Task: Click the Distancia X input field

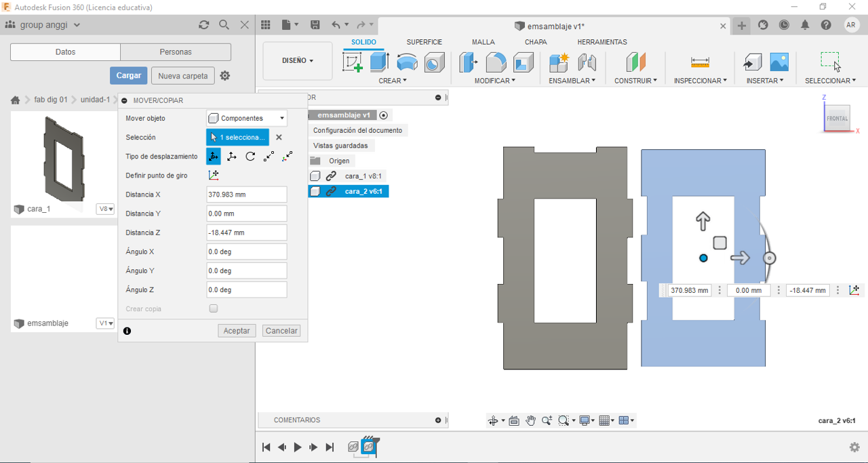Action: pos(247,195)
